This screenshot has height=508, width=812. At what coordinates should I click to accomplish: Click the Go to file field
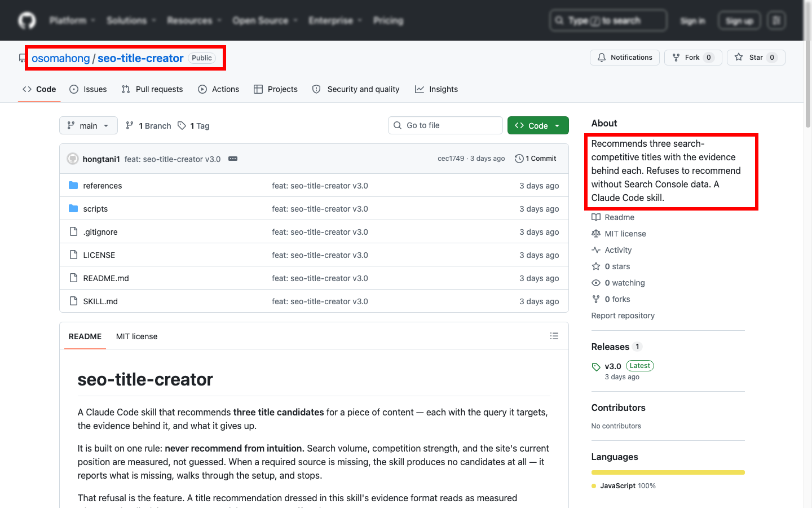tap(445, 125)
